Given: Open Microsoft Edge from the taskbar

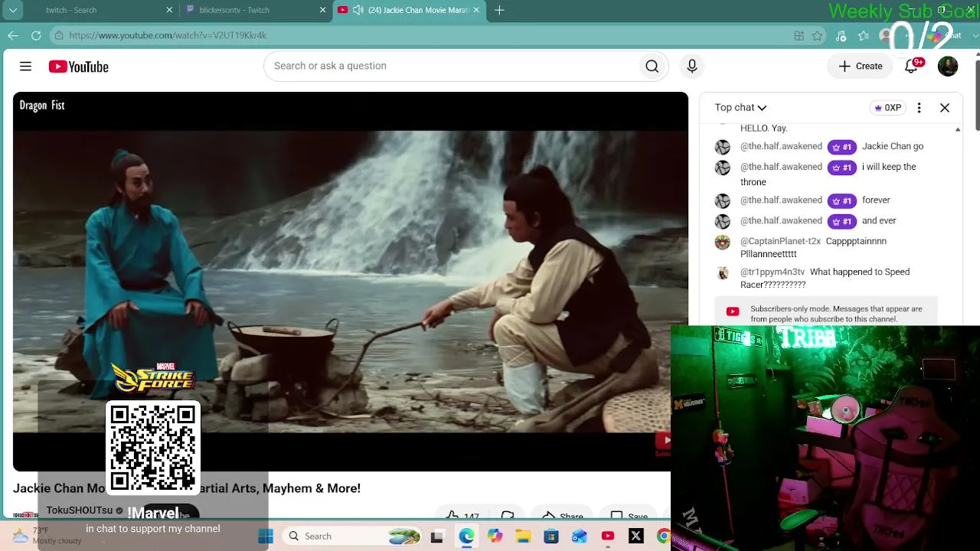Looking at the screenshot, I should click(x=466, y=536).
